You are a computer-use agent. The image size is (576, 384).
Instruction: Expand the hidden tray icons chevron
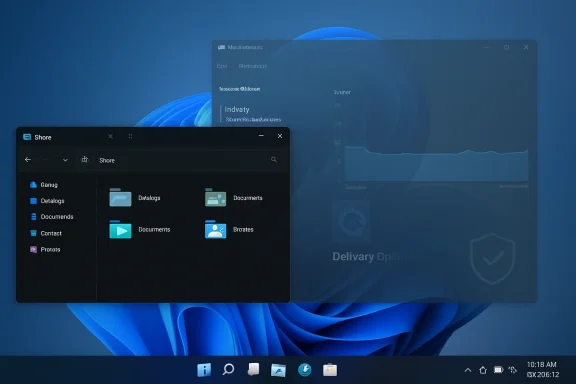468,370
